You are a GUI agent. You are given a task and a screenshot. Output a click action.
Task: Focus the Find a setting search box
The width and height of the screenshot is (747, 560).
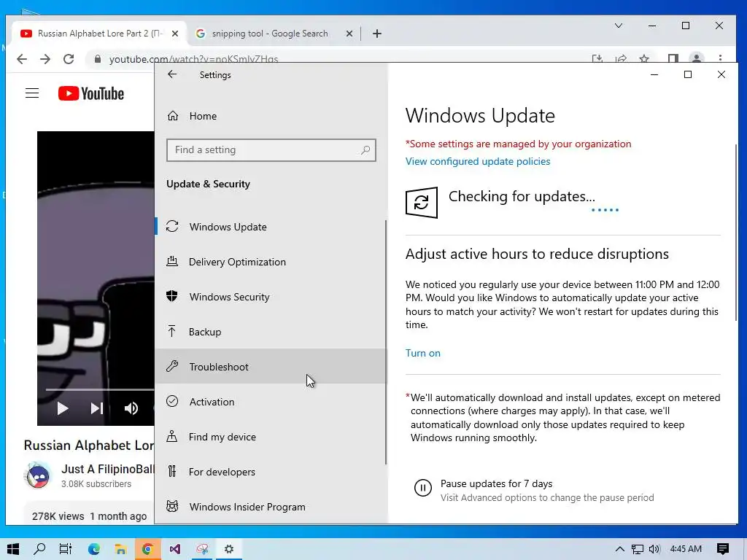click(x=271, y=150)
